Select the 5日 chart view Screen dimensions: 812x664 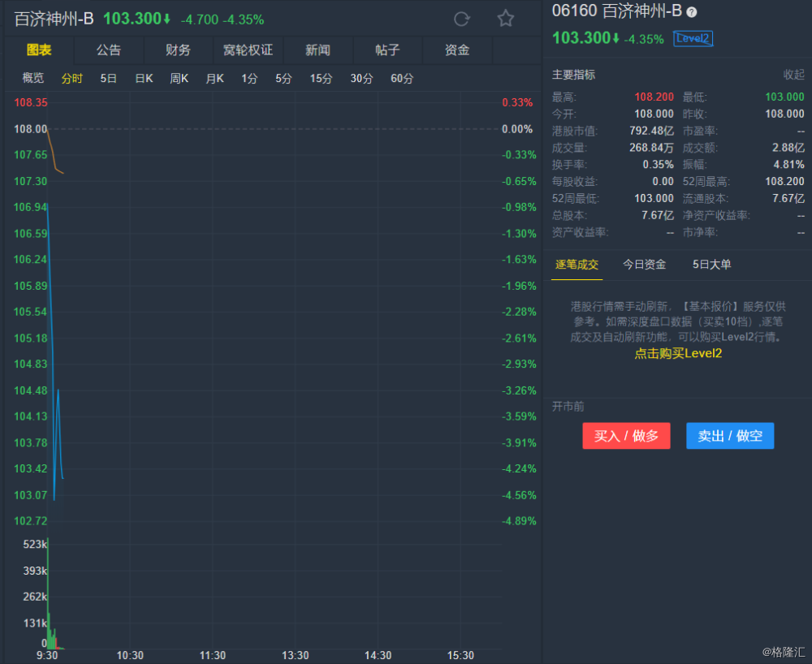pyautogui.click(x=108, y=78)
